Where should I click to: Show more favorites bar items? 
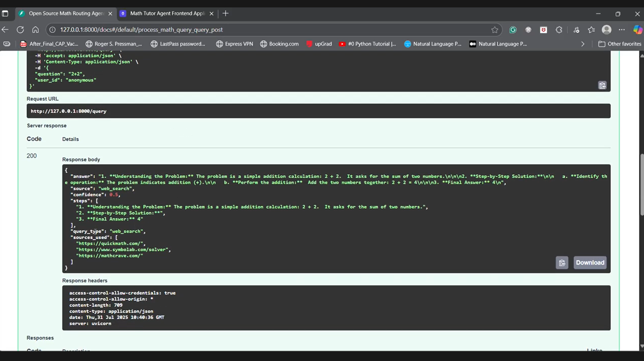583,44
